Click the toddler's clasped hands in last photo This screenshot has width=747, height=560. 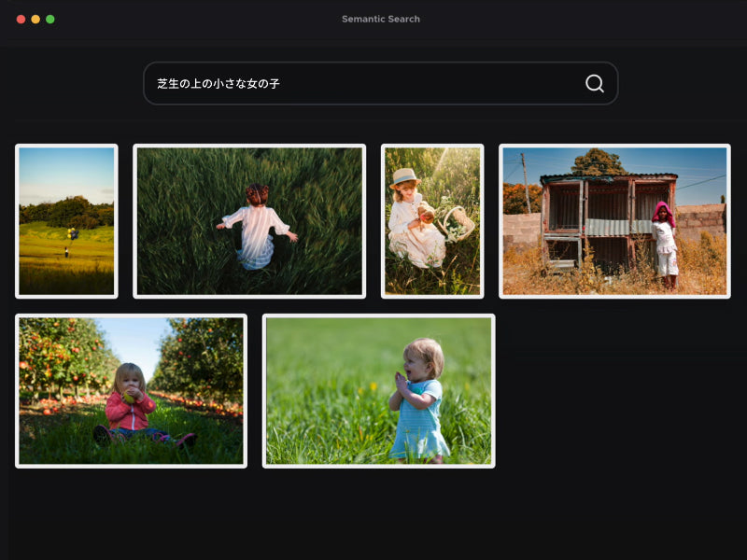point(401,382)
